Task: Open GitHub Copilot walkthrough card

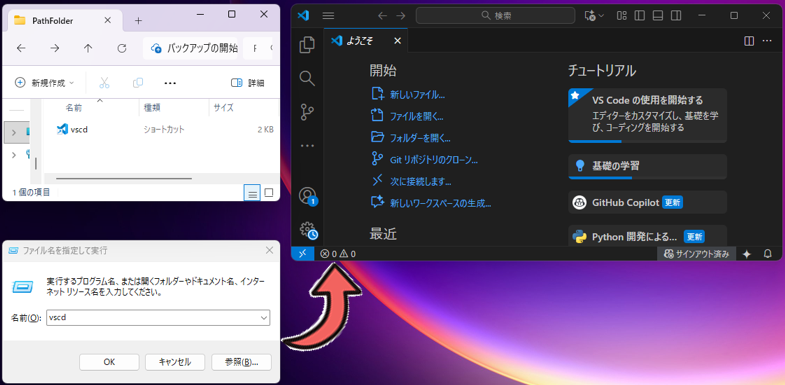Action: point(647,203)
